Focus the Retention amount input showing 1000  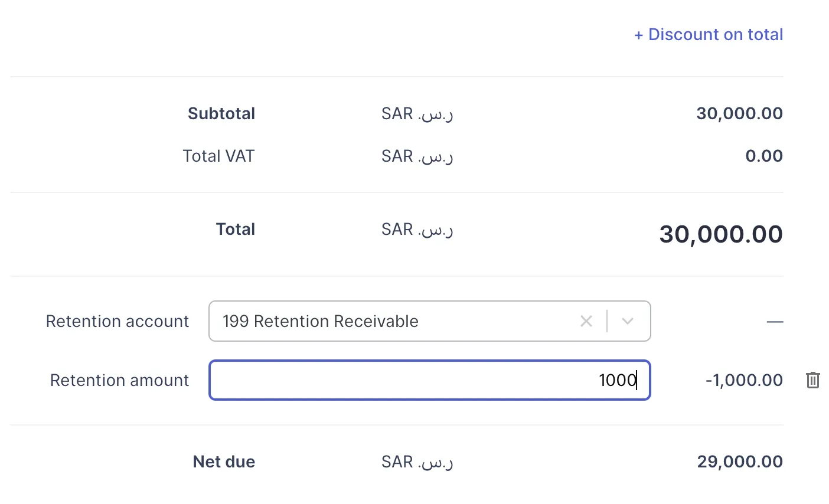[x=429, y=380]
